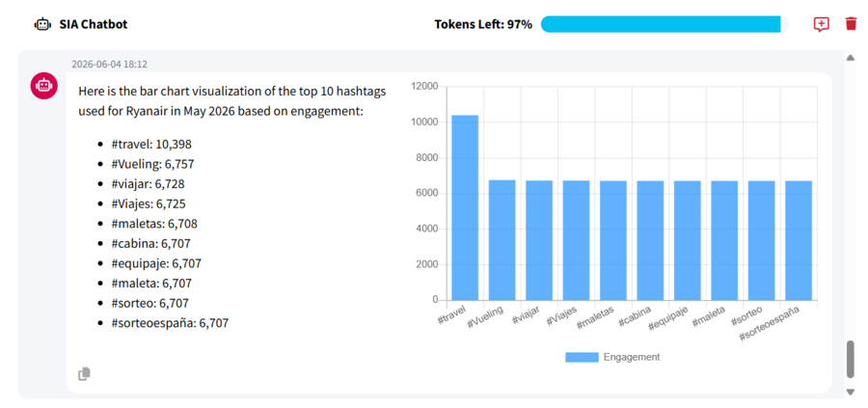Click list item #travel: 10,398
Image resolution: width=868 pixels, height=408 pixels.
[151, 145]
